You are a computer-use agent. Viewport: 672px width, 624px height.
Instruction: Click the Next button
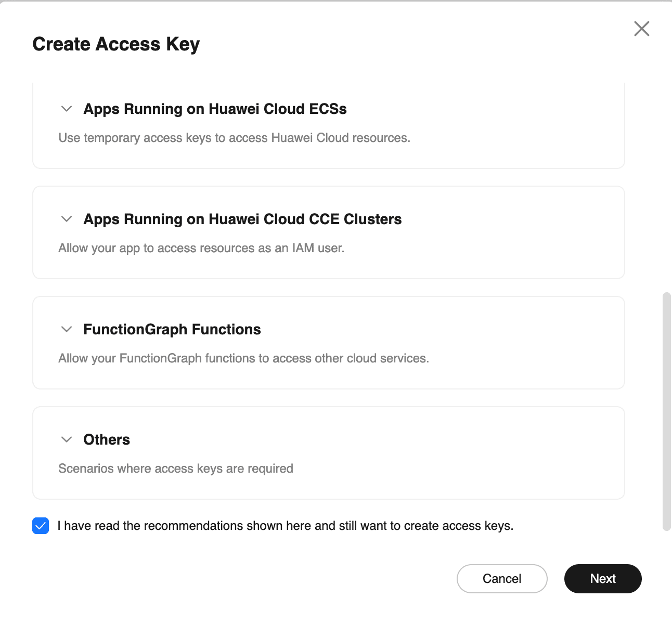603,578
